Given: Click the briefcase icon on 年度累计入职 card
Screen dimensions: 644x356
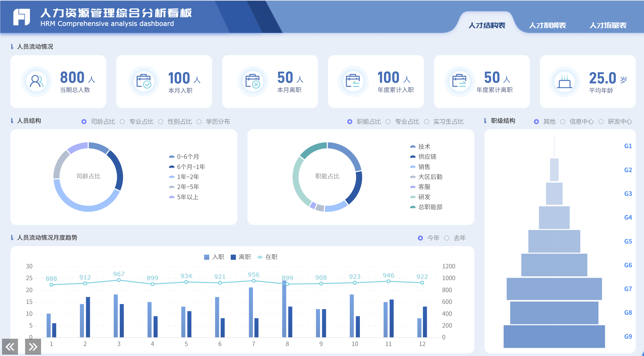Looking at the screenshot, I should [353, 81].
